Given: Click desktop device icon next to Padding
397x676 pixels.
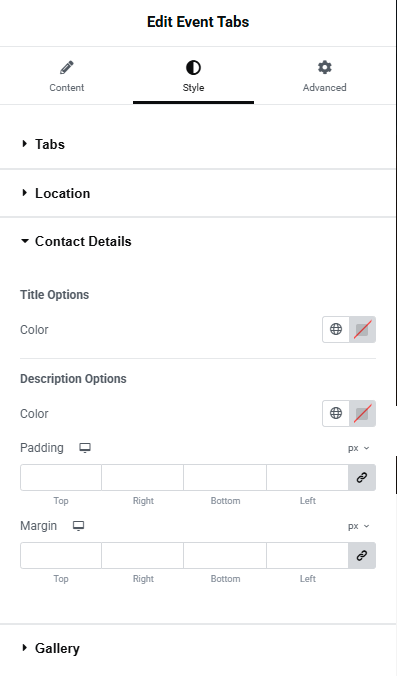Looking at the screenshot, I should 85,448.
